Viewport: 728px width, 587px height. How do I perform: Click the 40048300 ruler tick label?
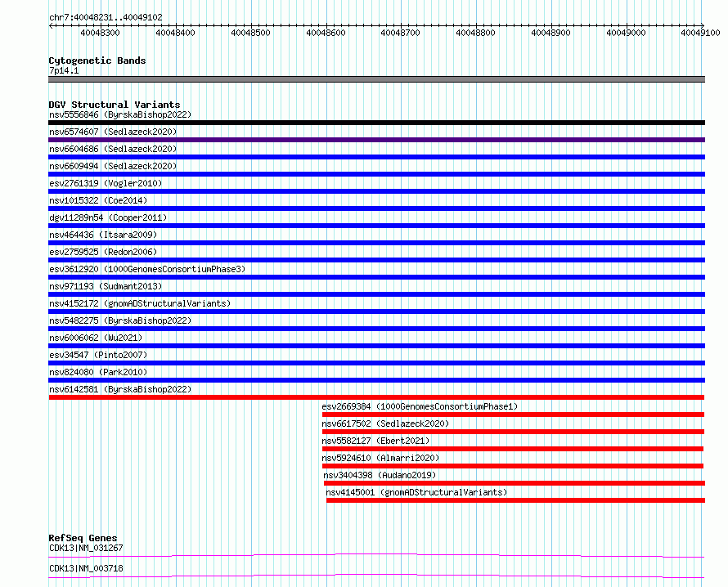[101, 33]
